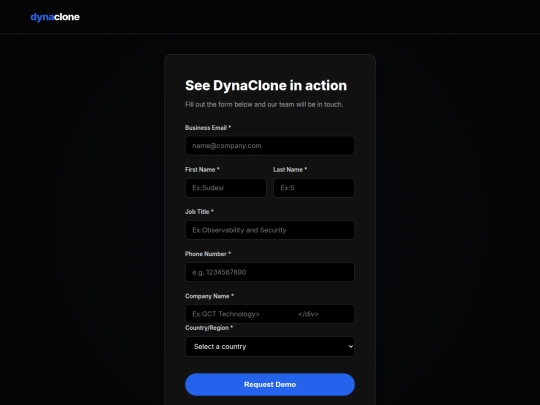The height and width of the screenshot is (405, 540).
Task: Select the 'See DynaClone in action' heading
Action: coord(266,85)
